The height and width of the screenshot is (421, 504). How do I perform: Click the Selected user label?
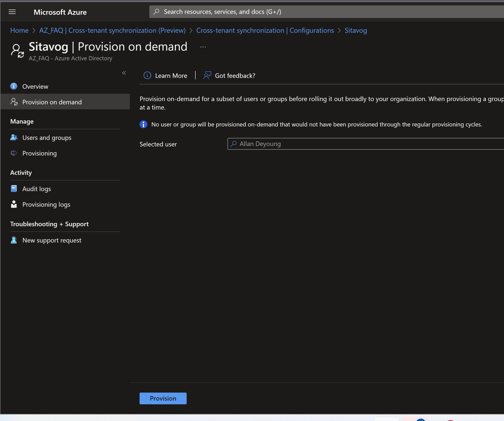[x=158, y=144]
